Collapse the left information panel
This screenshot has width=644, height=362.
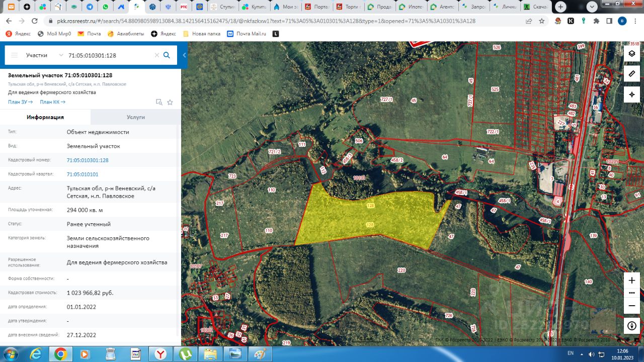(184, 55)
